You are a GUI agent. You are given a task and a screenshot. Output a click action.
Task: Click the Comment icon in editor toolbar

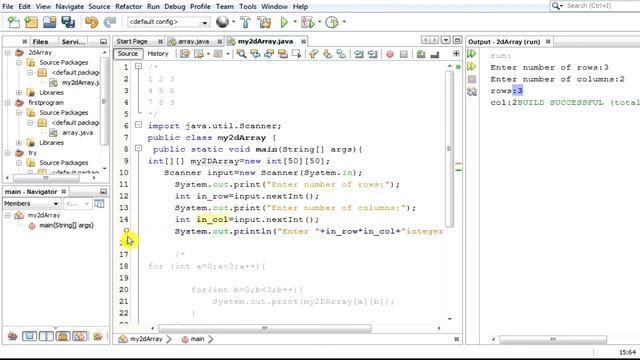click(x=421, y=54)
